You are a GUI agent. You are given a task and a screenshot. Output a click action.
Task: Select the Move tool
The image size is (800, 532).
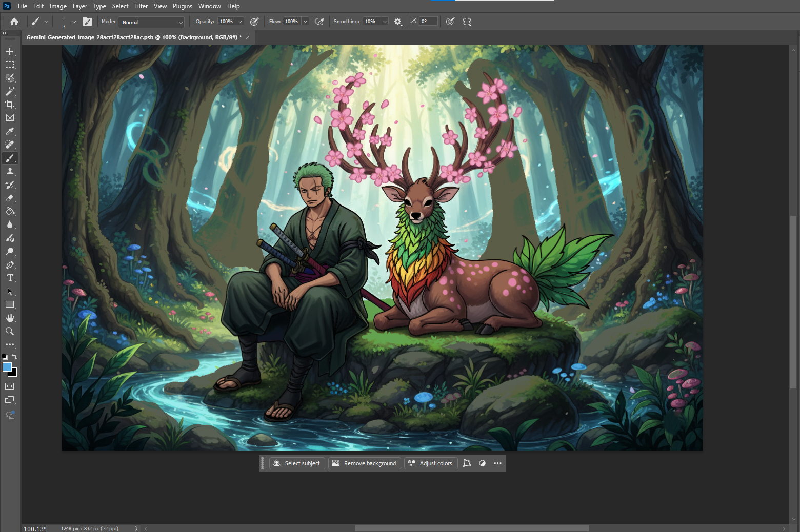point(10,51)
